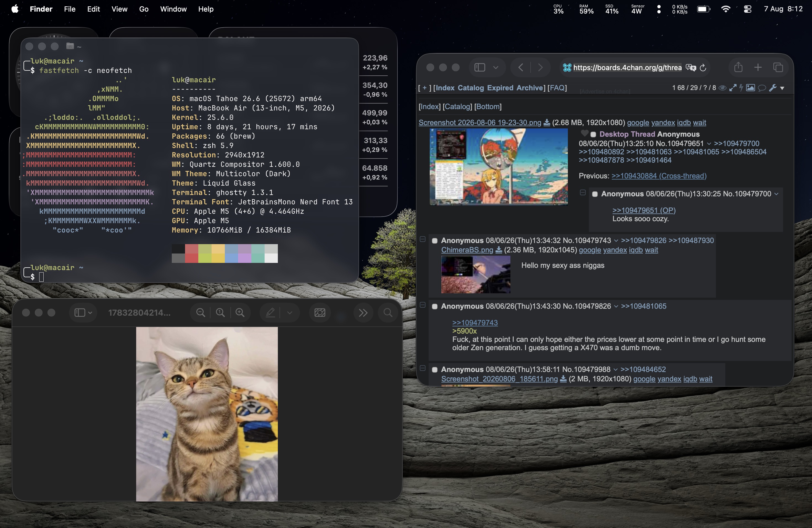The height and width of the screenshot is (528, 812).
Task: Open search in the Preview toolbar
Action: [388, 312]
